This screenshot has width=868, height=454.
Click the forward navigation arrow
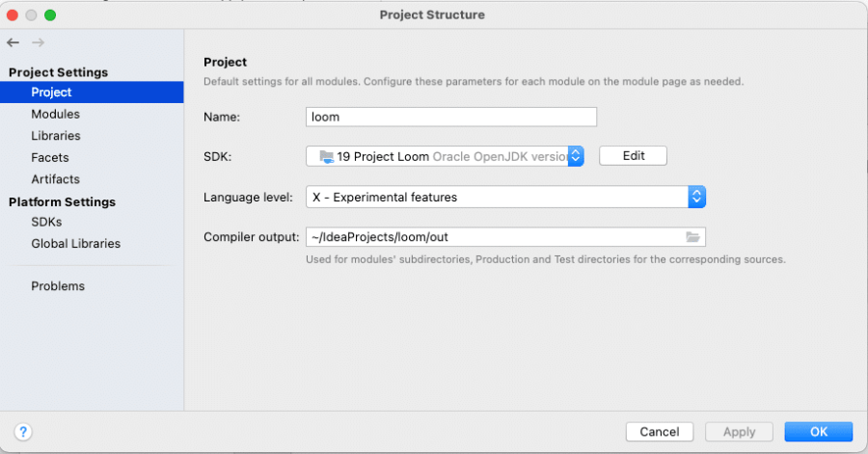pyautogui.click(x=39, y=42)
